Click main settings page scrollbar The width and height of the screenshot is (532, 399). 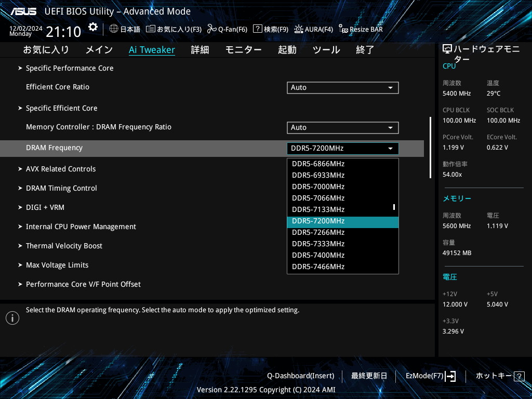[x=430, y=148]
